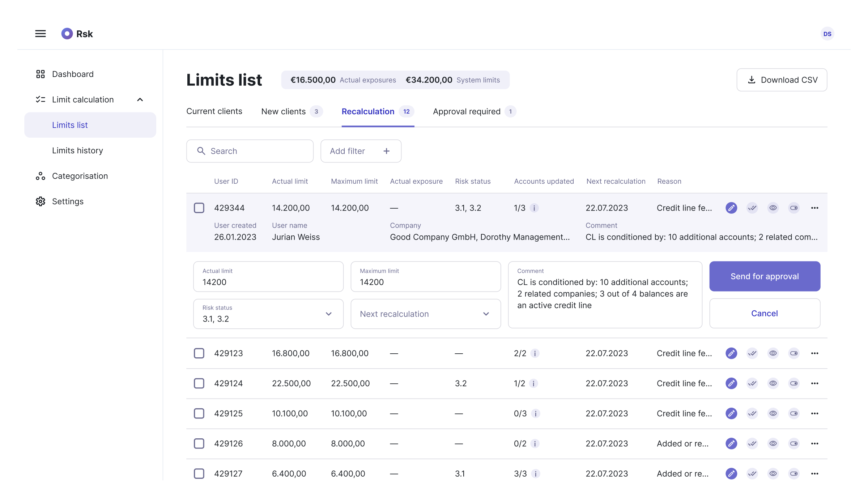The image size is (868, 481).
Task: Click the Search input field
Action: pyautogui.click(x=250, y=151)
